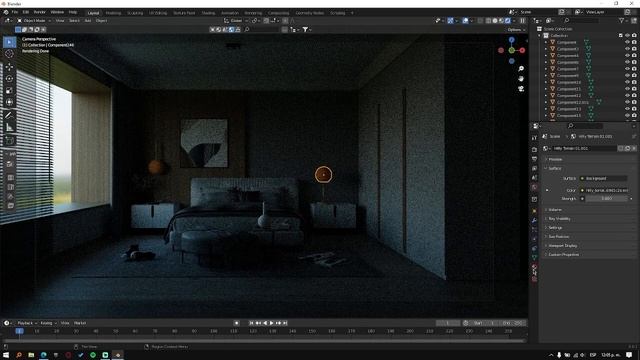Select the Transform tool

(x=10, y=102)
